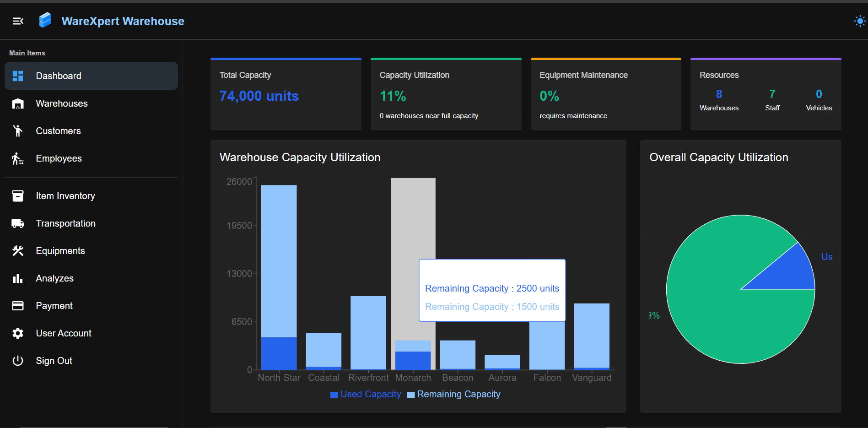Screen dimensions: 868x428
Task: Click the Sign Out power icon
Action: point(18,361)
